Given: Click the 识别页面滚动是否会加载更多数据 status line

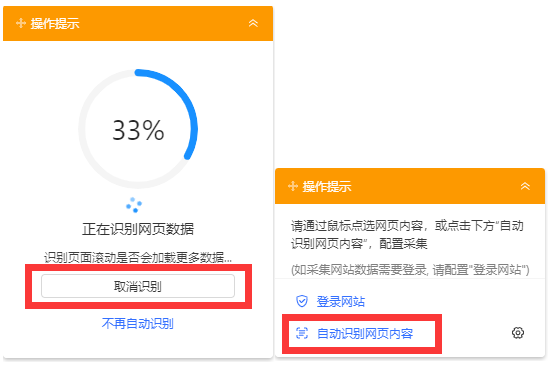Looking at the screenshot, I should (x=138, y=258).
